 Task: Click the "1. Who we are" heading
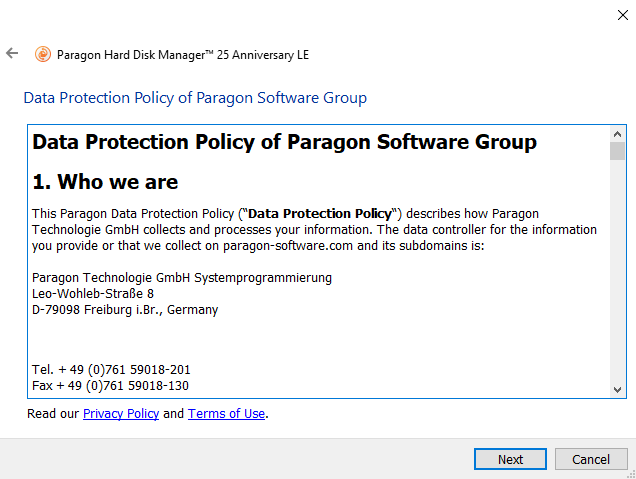pyautogui.click(x=105, y=182)
